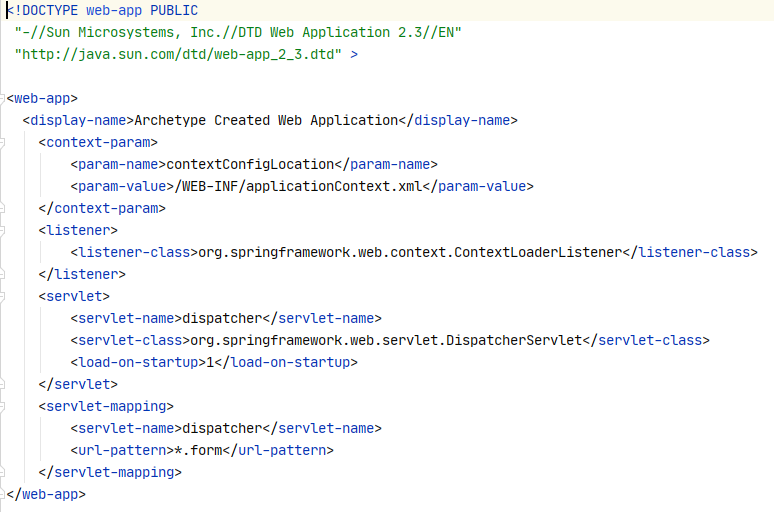Viewport: 774px width, 512px height.
Task: Click dispatcher inside the servlet-mapping's servlet-name
Action: tap(222, 429)
